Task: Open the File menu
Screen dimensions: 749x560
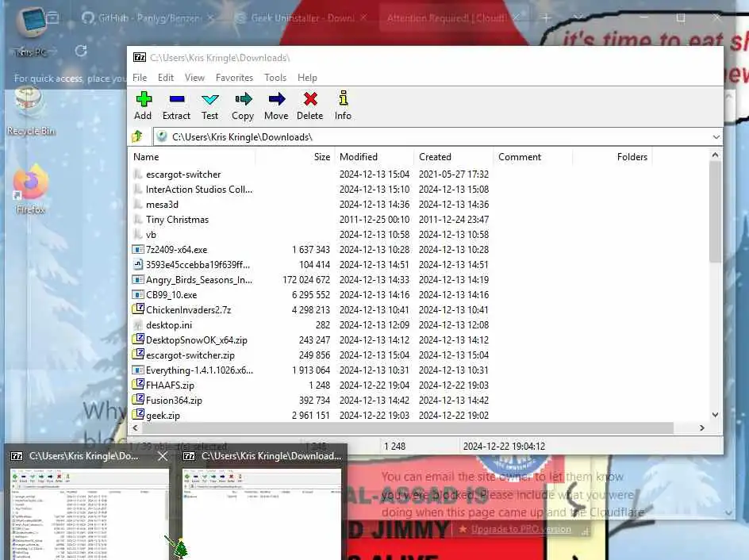Action: tap(140, 78)
